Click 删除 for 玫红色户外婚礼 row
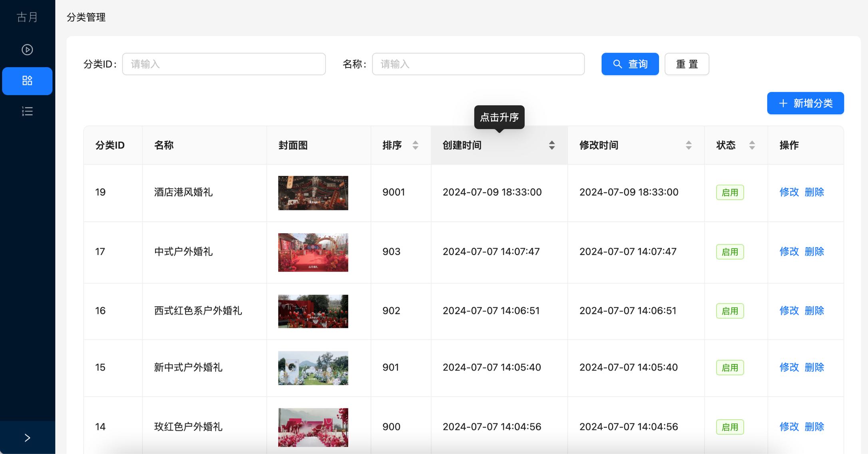 click(814, 427)
